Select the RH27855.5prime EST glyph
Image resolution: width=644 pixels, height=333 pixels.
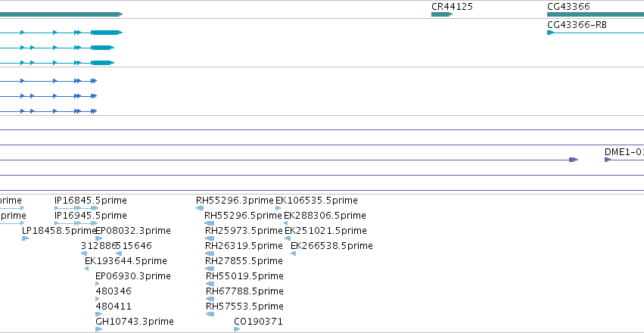tap(210, 269)
